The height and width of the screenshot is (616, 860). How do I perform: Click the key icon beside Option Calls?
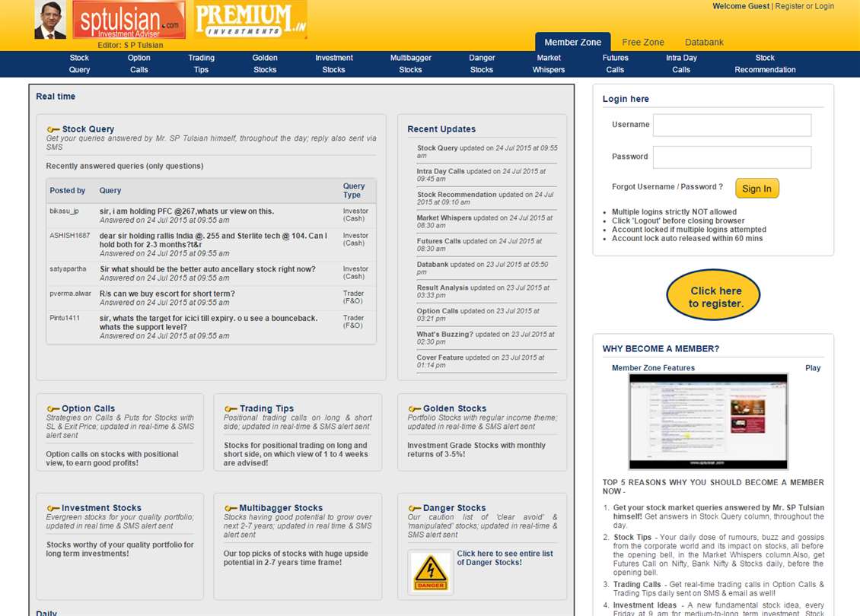[x=53, y=409]
